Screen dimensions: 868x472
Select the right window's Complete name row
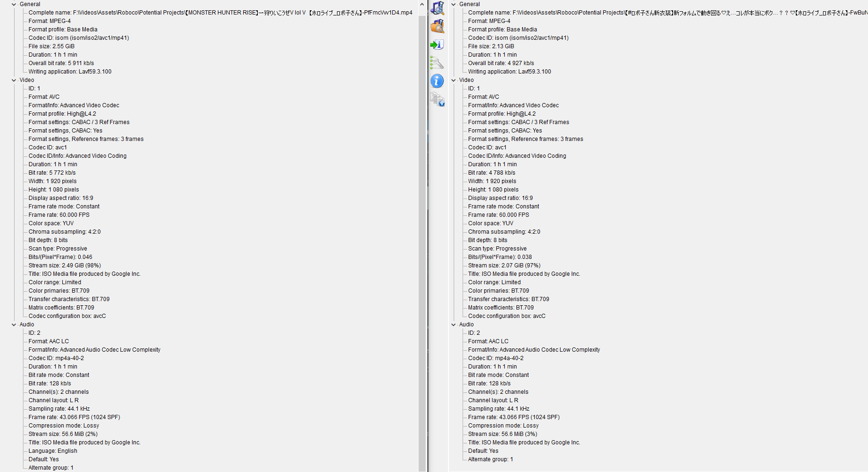[x=667, y=13]
